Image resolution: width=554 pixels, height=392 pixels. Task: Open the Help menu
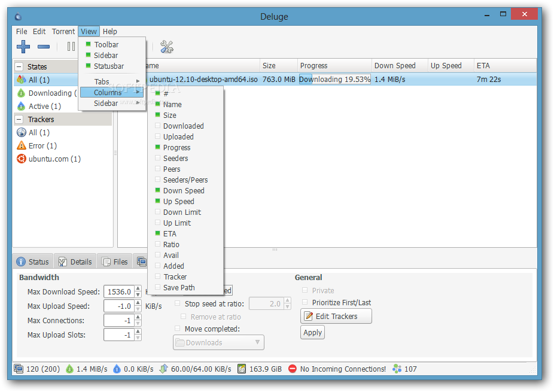[110, 32]
